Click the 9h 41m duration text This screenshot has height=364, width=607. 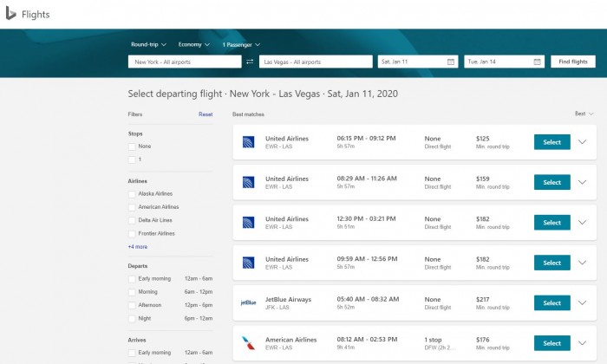coord(346,348)
